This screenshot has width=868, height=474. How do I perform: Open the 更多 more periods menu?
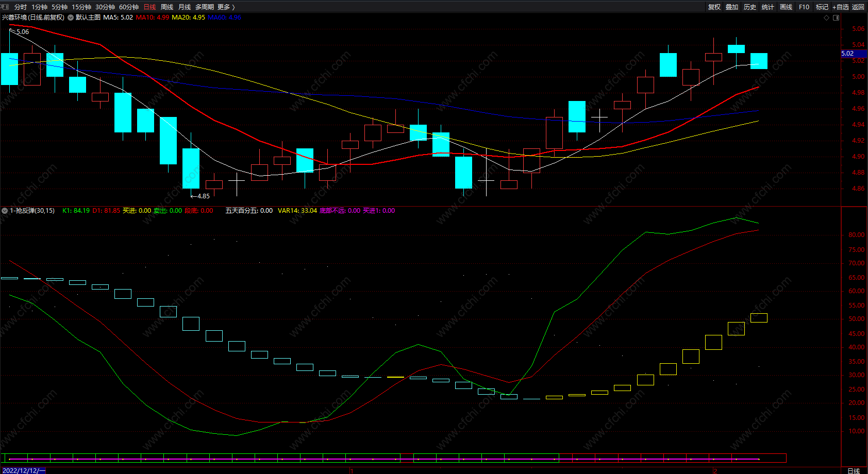click(226, 7)
